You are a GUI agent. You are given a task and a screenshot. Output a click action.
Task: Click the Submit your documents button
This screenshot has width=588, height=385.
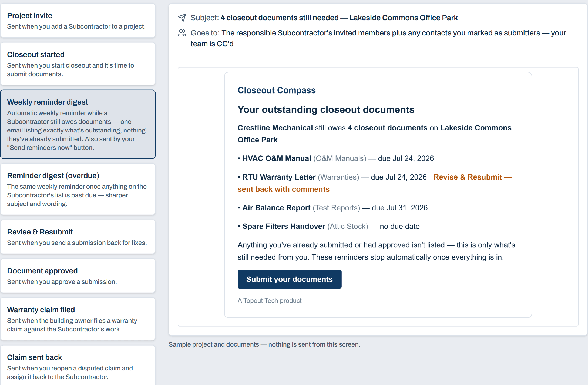point(290,279)
